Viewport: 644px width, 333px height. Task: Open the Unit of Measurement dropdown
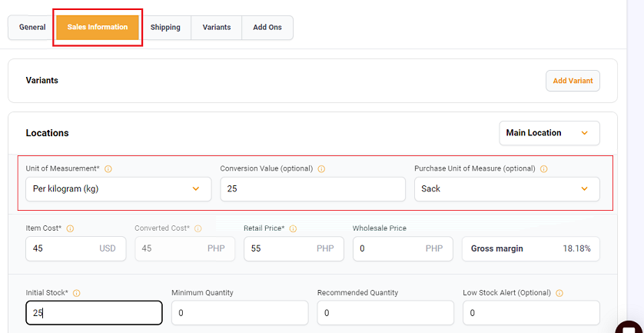click(118, 189)
